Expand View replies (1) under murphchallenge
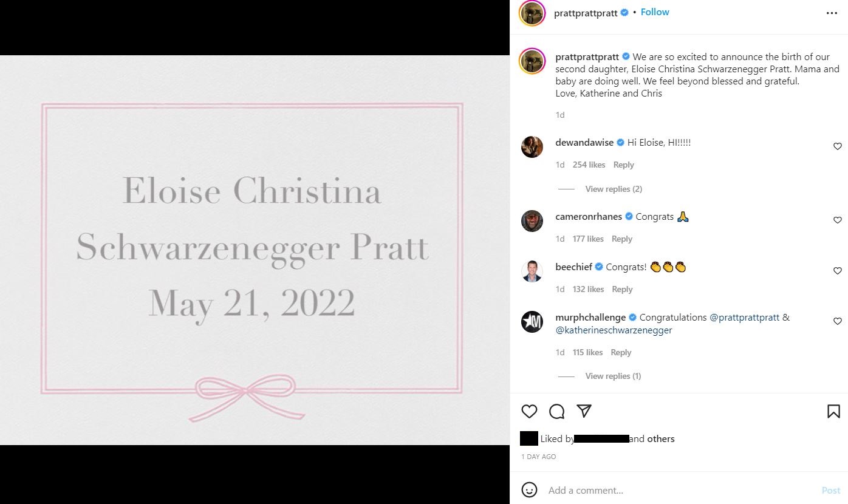The width and height of the screenshot is (848, 504). 613,376
